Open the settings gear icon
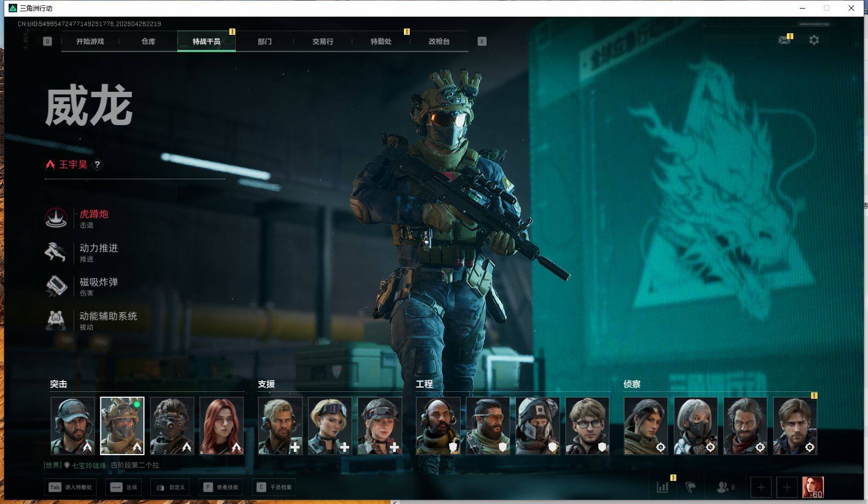The height and width of the screenshot is (504, 868). (x=814, y=40)
